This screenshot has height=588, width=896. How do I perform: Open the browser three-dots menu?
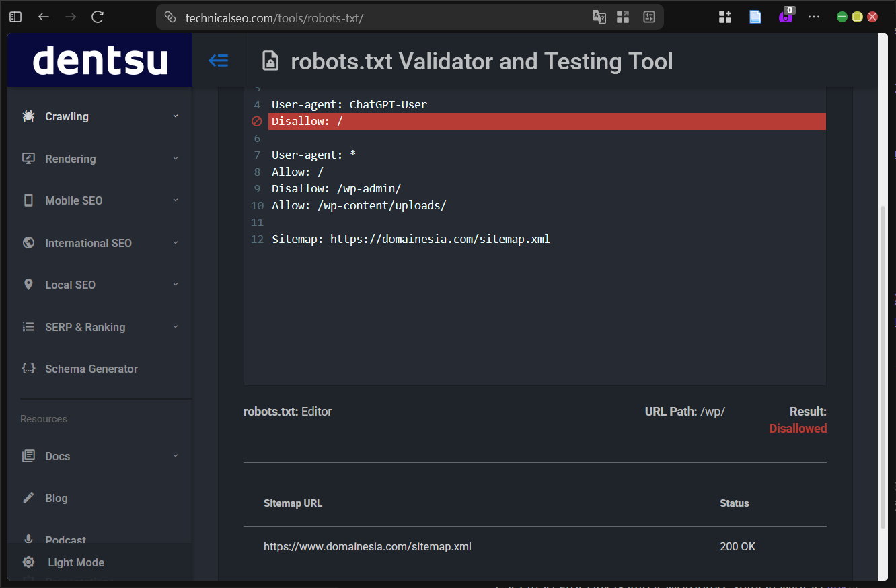(814, 17)
